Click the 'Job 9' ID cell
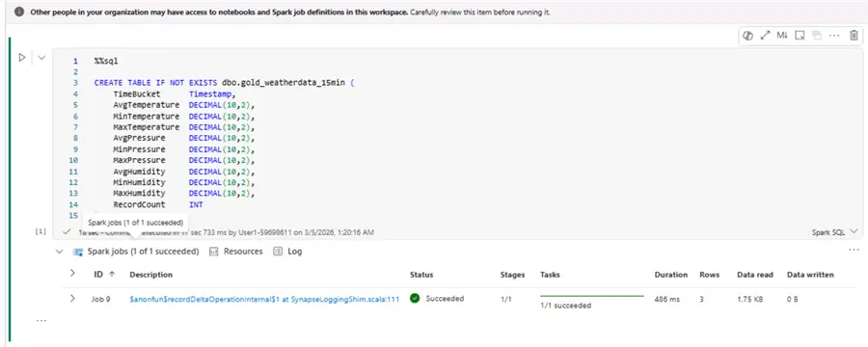The height and width of the screenshot is (347, 868). (x=100, y=299)
